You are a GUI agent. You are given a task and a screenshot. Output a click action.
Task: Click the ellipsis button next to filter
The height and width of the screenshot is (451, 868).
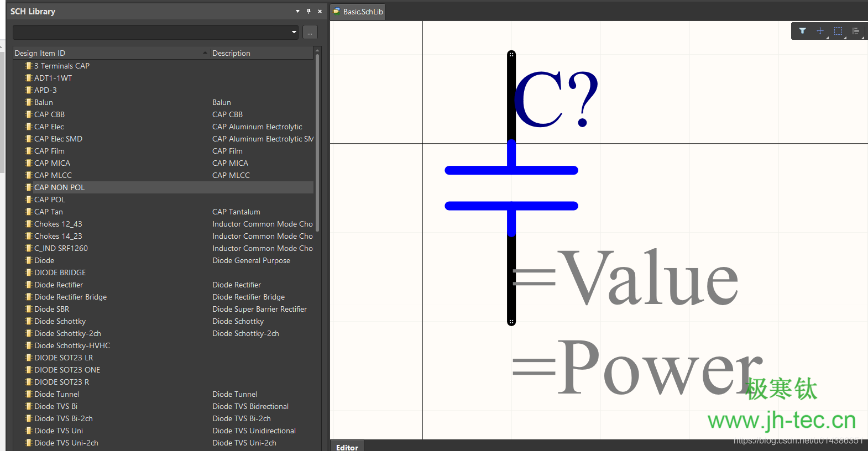310,32
